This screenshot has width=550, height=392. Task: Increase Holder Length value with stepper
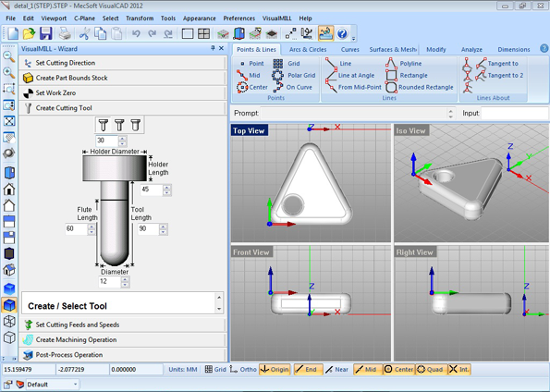tap(167, 188)
